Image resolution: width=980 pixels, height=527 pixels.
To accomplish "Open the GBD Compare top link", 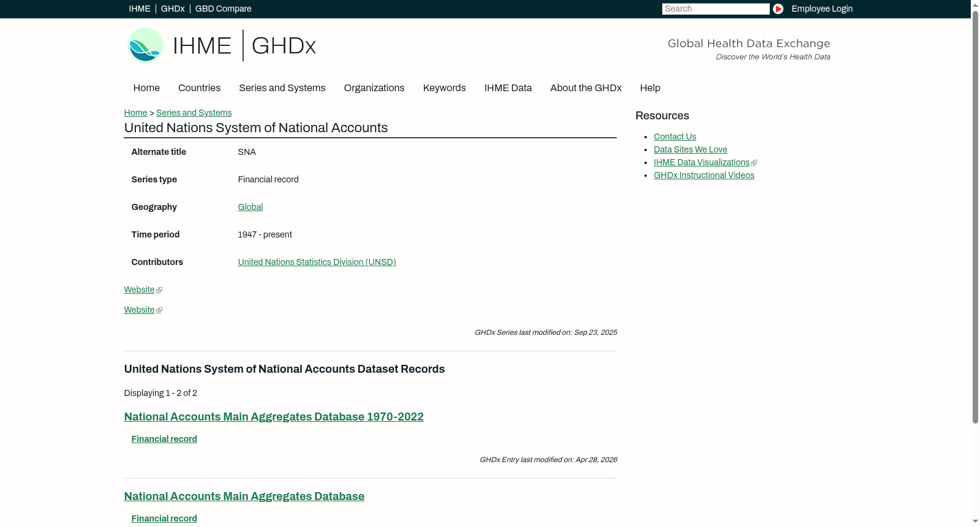I will (223, 9).
